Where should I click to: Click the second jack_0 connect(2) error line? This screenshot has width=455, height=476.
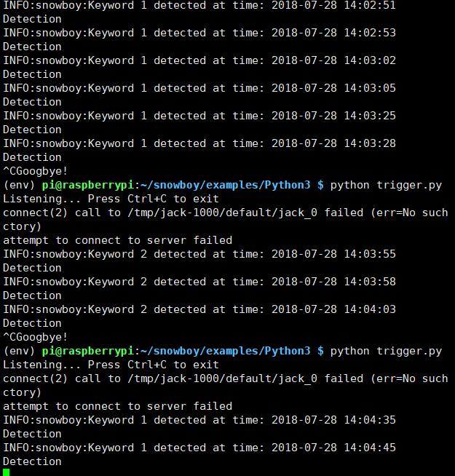click(x=226, y=379)
